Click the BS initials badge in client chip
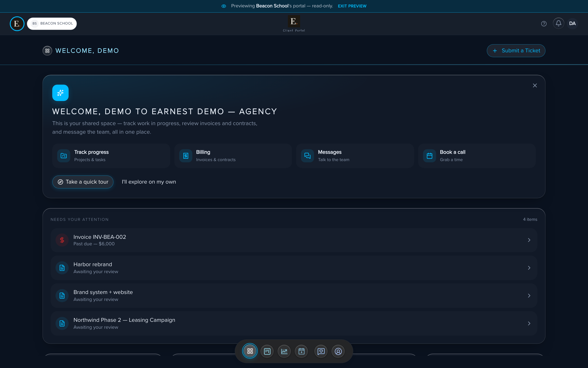Screen dimensions: 588x368 tap(35, 24)
